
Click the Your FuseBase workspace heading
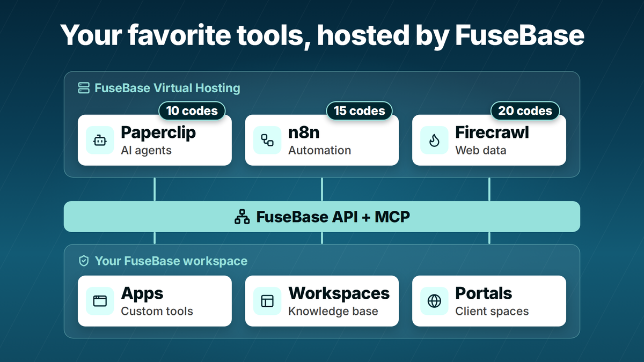[x=171, y=261]
